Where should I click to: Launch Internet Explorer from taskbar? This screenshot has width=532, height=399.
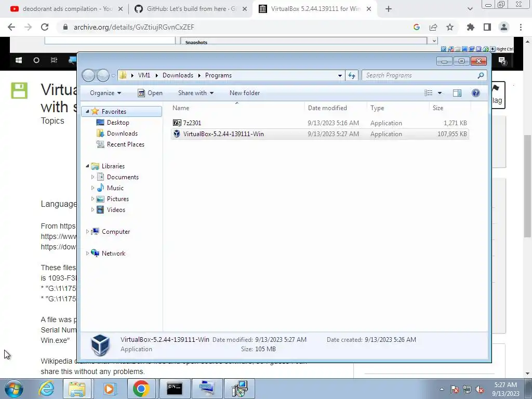(x=46, y=389)
